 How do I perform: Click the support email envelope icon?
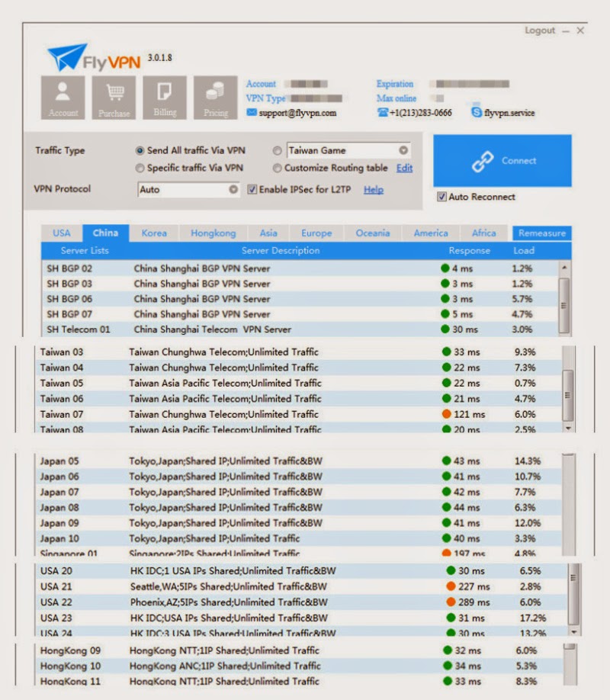point(252,112)
